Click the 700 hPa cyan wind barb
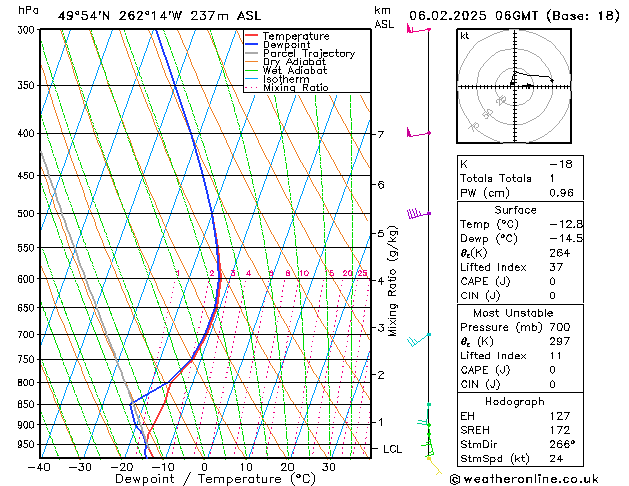The height and width of the screenshot is (486, 629). pyautogui.click(x=419, y=339)
